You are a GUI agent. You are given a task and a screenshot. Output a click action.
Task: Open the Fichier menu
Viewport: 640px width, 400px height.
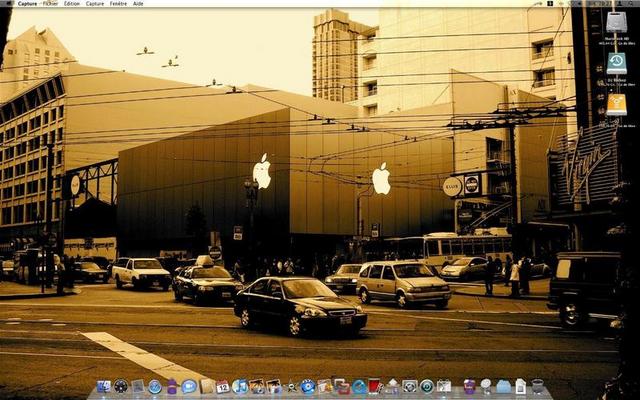pos(51,3)
